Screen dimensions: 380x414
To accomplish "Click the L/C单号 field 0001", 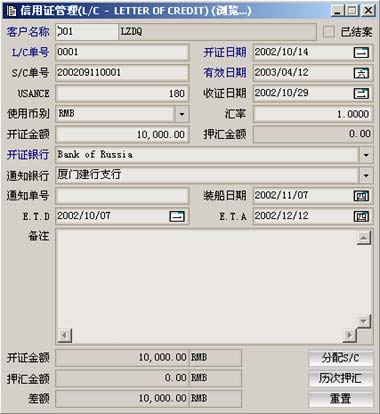I will pos(122,52).
